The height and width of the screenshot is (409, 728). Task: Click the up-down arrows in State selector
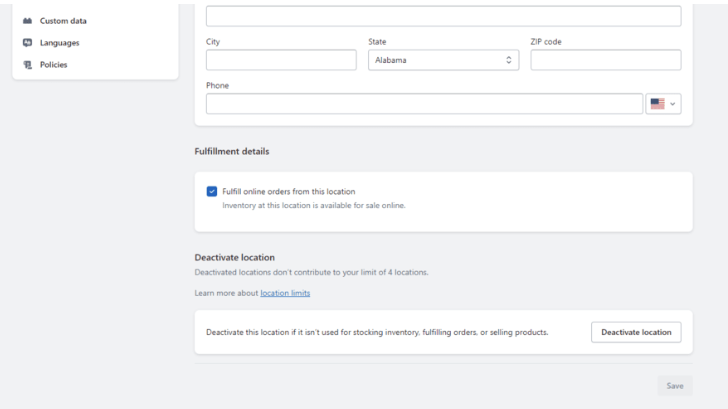509,60
